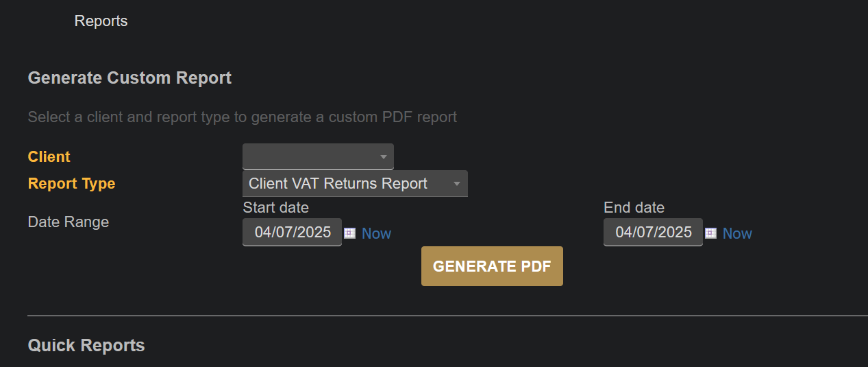Viewport: 868px width, 367px height.
Task: Click the End date caption text
Action: point(634,207)
